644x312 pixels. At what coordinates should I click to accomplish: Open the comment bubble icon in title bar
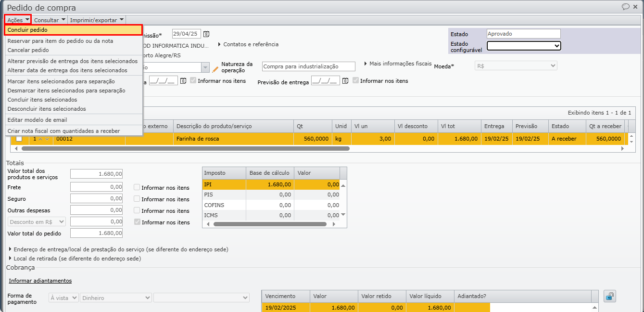point(625,7)
